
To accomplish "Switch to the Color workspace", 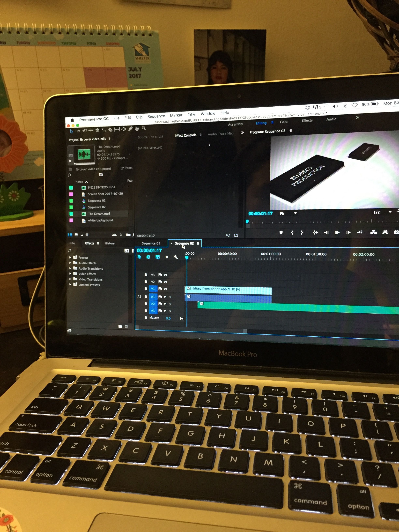I will pyautogui.click(x=284, y=122).
